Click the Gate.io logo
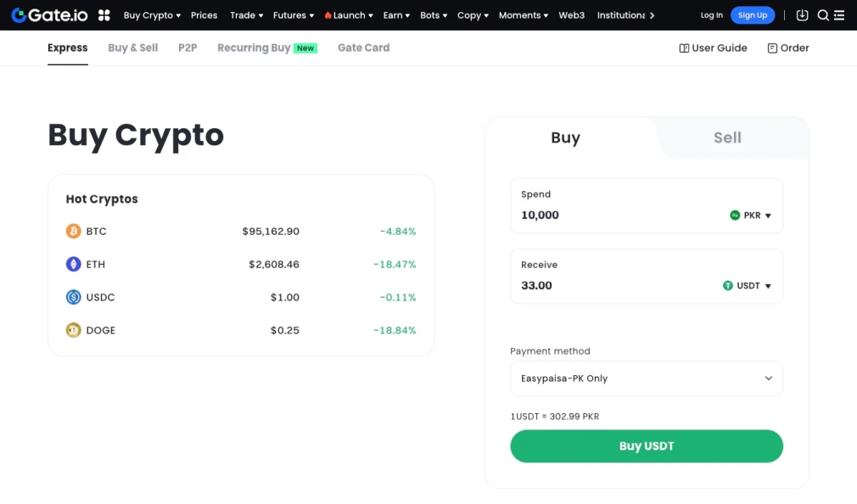Screen dimensions: 857x504 [x=48, y=14]
